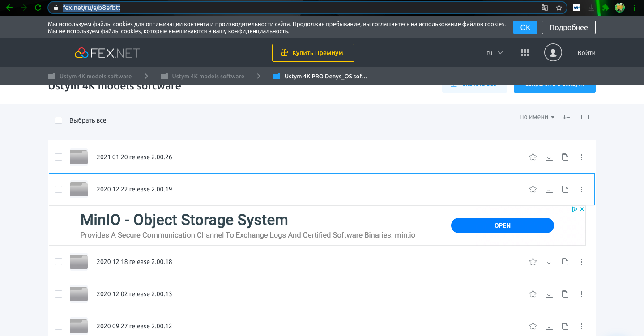This screenshot has width=644, height=336.
Task: Open 'Ustym 4K PRO Denys_OS' breadcrumb item
Action: pyautogui.click(x=325, y=77)
